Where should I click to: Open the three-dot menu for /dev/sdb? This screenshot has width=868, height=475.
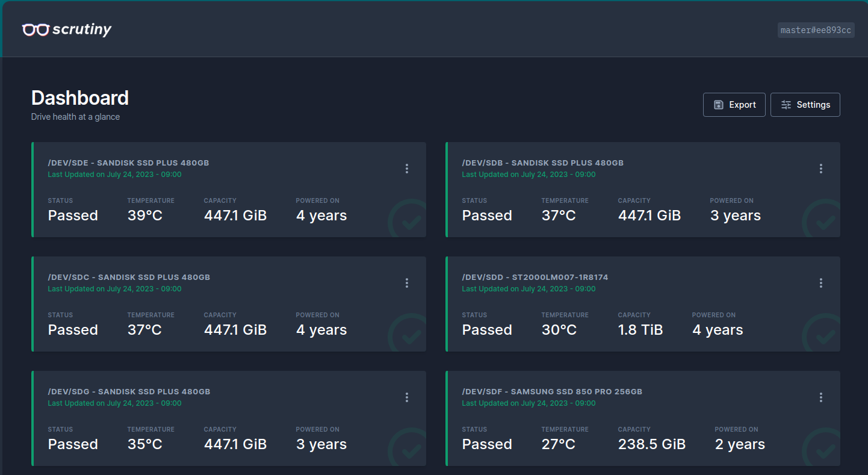click(821, 169)
